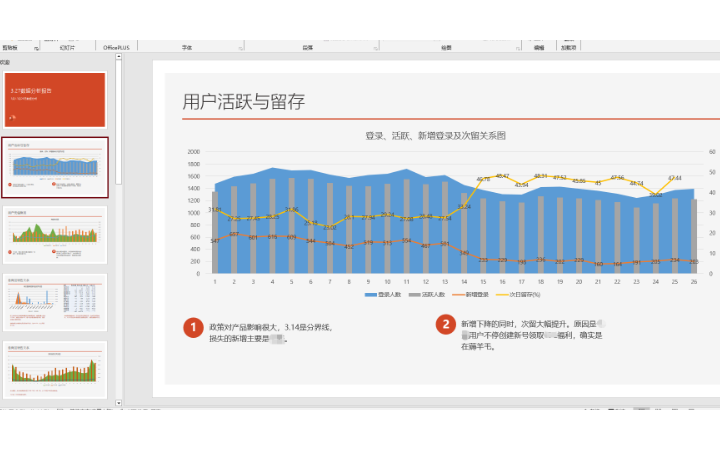This screenshot has width=720, height=450.
Task: Click the text box starting 政策对产品影响很大
Action: 271,333
